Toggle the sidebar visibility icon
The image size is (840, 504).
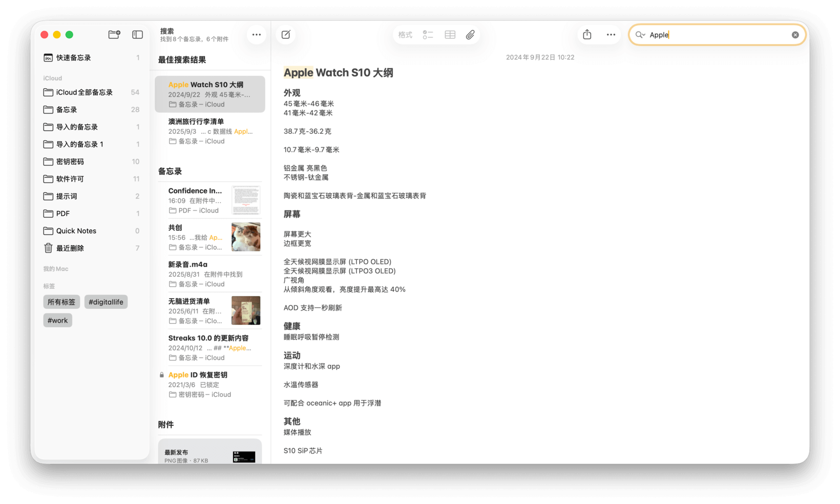tap(138, 35)
